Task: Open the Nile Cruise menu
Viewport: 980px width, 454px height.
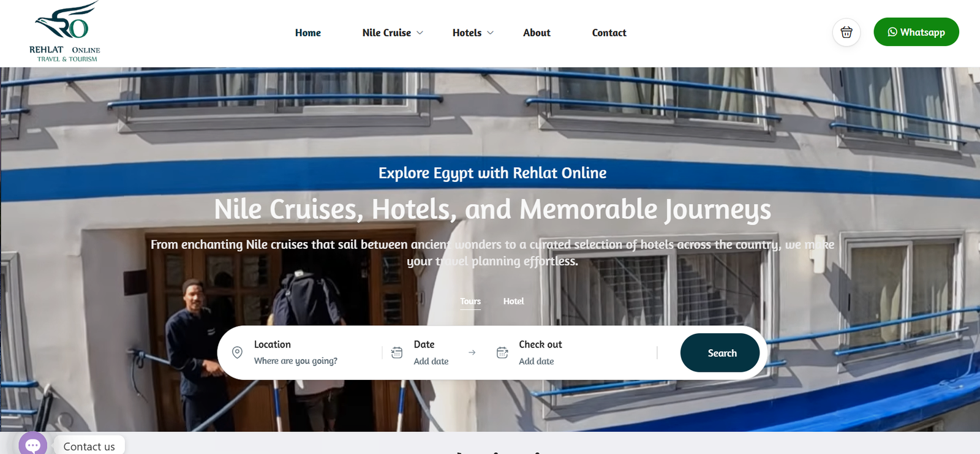Action: (x=386, y=32)
